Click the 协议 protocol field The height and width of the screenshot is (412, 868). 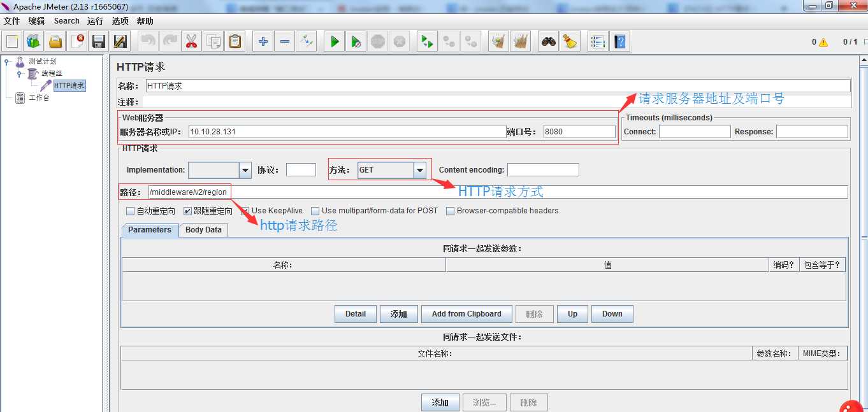click(x=301, y=170)
